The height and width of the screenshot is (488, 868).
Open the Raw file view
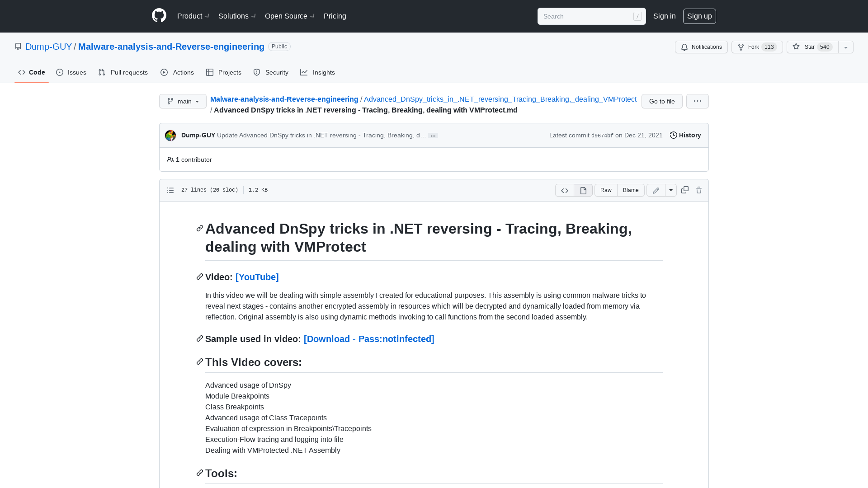click(606, 190)
